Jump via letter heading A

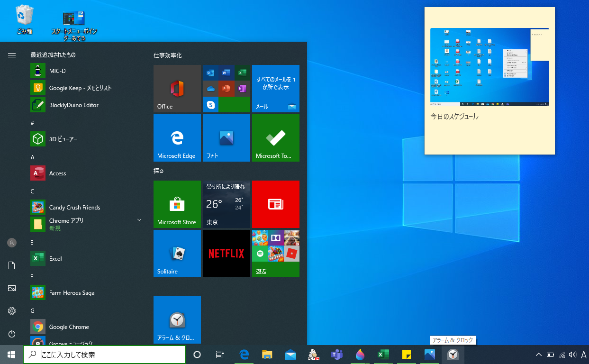tap(33, 157)
